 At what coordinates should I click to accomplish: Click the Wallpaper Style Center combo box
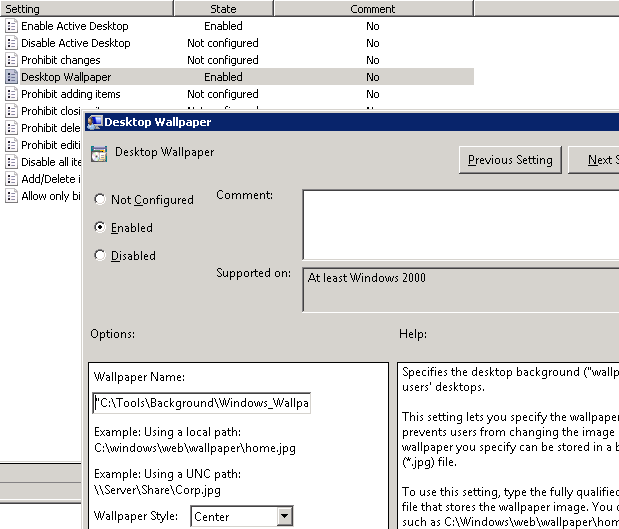pos(232,517)
